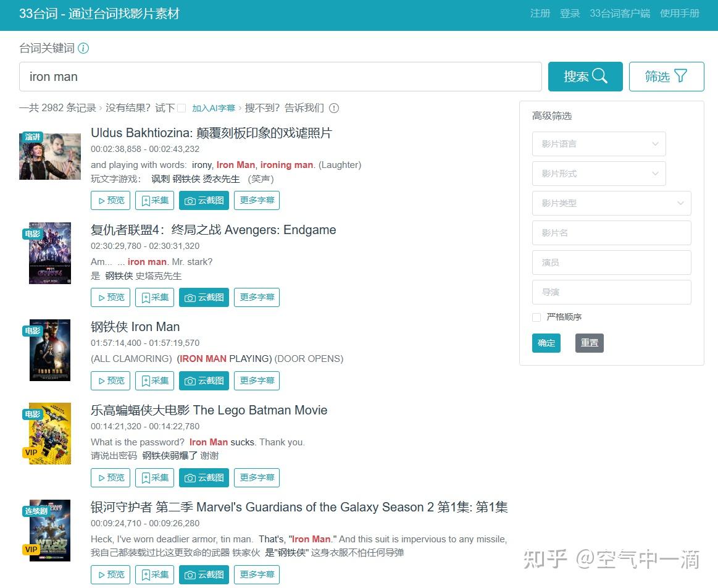718x588 pixels.
Task: Open the 筛选 filter button
Action: point(666,77)
